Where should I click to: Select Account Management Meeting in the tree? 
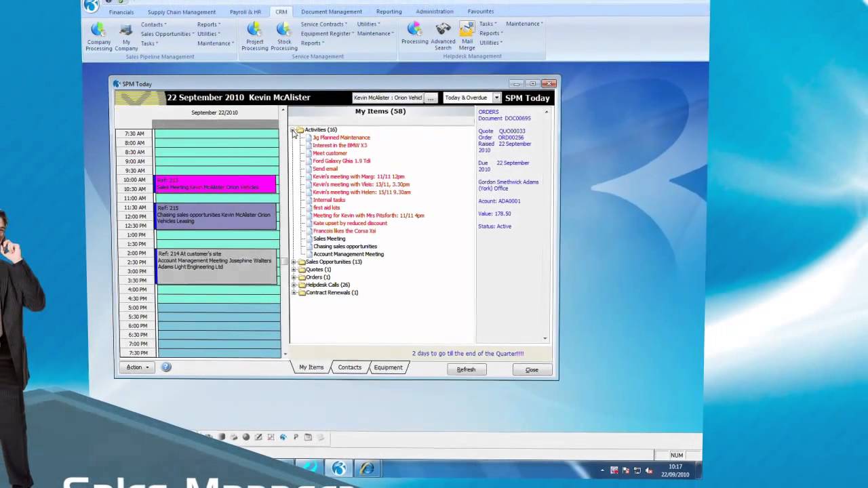click(x=349, y=254)
